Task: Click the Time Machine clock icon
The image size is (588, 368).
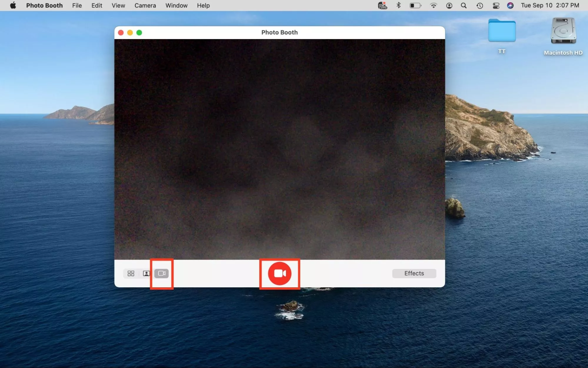Action: (x=479, y=6)
